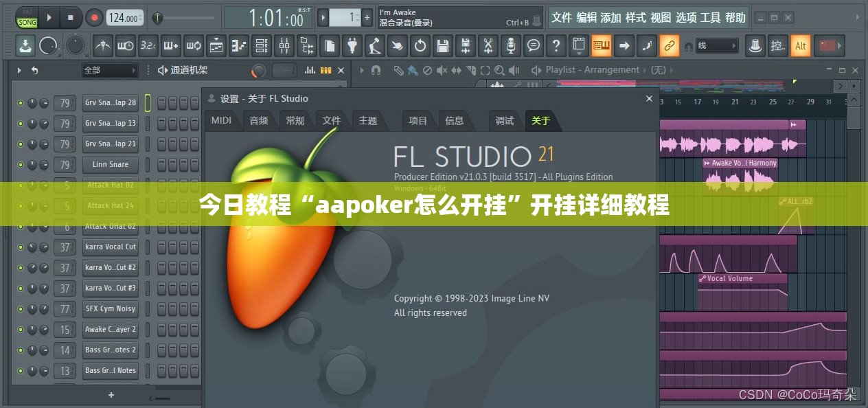The height and width of the screenshot is (408, 868).
Task: Open the 编辑 menu
Action: click(x=586, y=18)
